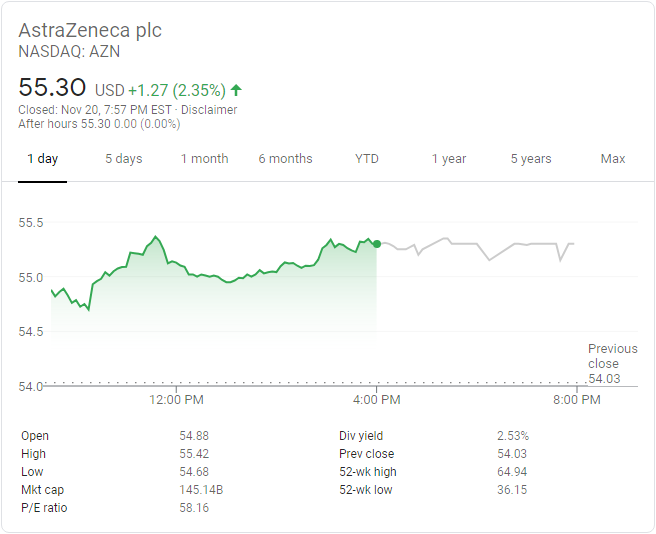
Task: Select the YTD tab
Action: 367,159
